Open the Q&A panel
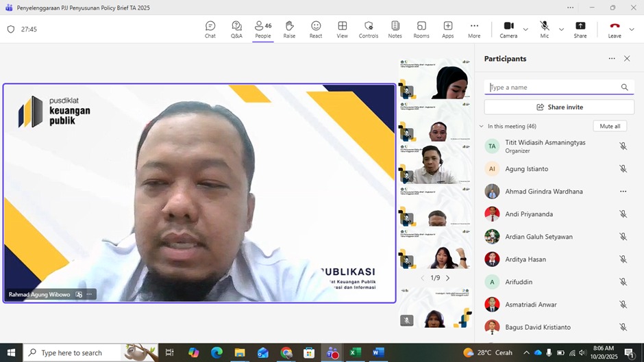The image size is (644, 362). tap(236, 29)
